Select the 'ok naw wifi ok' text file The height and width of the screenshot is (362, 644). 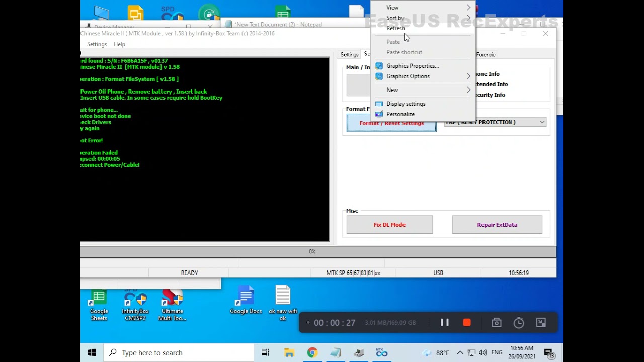tap(283, 303)
